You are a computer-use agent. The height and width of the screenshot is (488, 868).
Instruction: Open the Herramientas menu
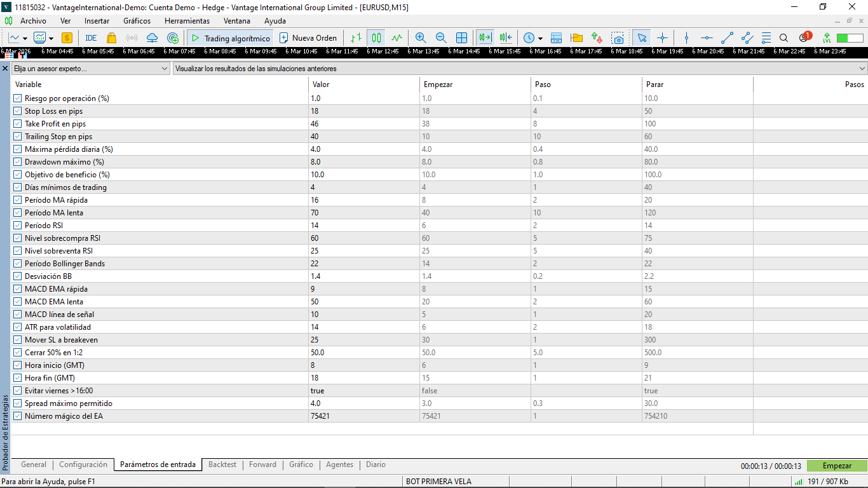click(187, 21)
